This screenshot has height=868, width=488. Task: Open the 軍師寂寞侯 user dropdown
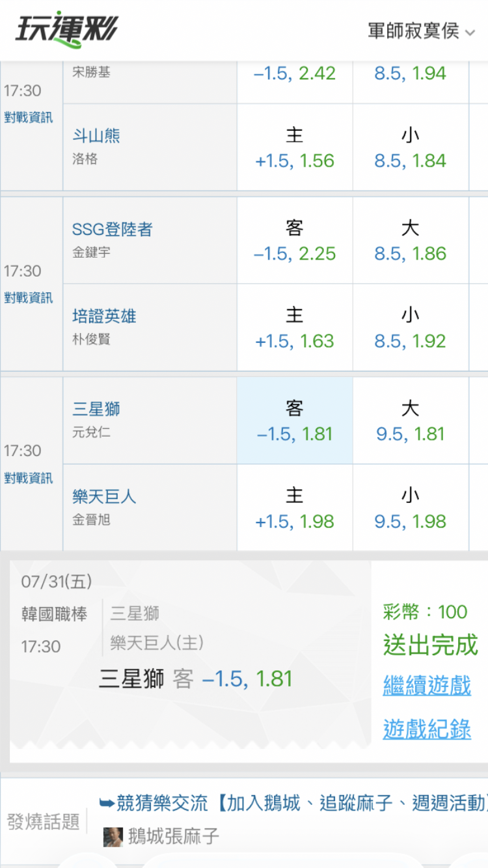422,31
